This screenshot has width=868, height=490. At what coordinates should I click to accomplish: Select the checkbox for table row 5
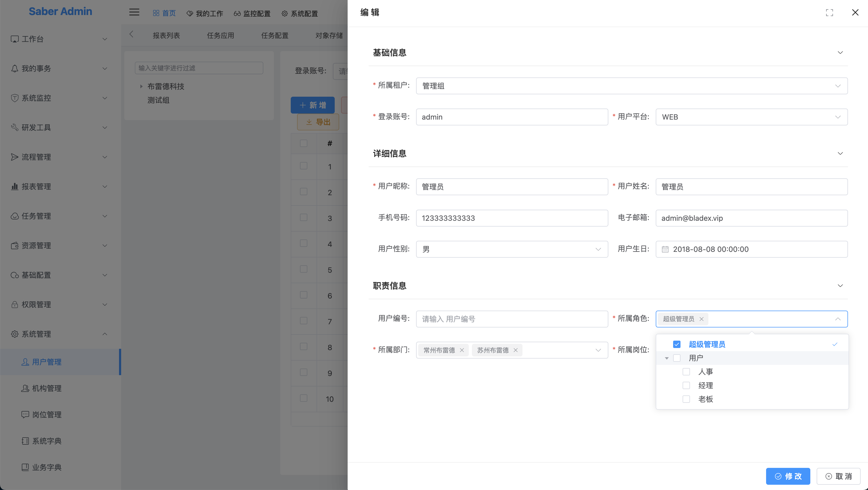304,269
